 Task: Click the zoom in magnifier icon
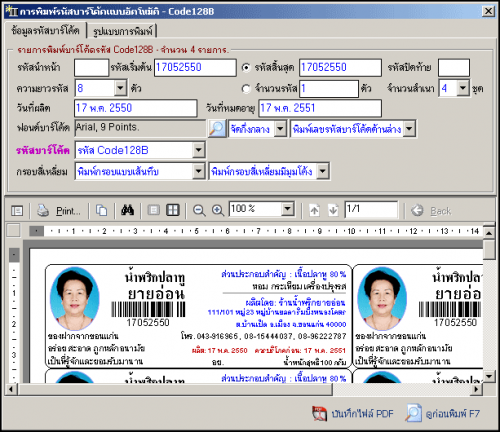(x=218, y=211)
